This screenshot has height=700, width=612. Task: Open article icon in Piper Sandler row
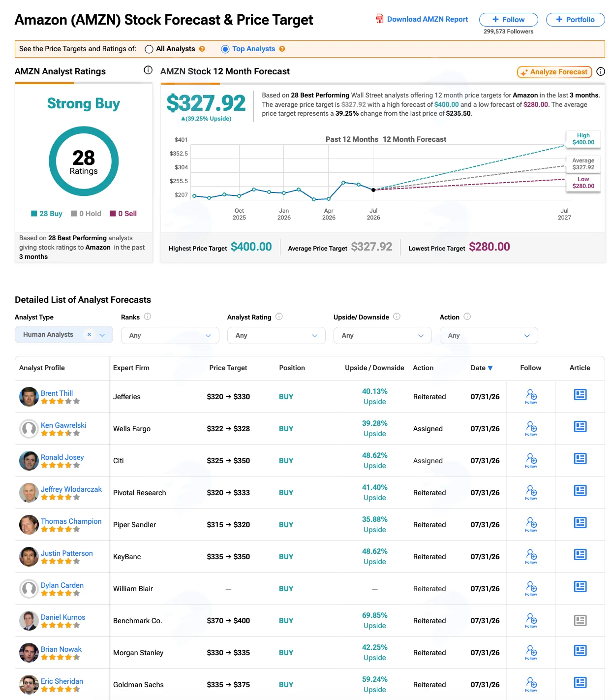(580, 523)
